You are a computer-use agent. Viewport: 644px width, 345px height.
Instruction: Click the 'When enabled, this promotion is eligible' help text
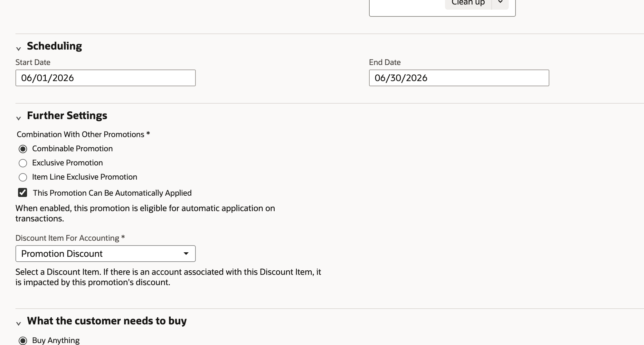[x=145, y=213]
